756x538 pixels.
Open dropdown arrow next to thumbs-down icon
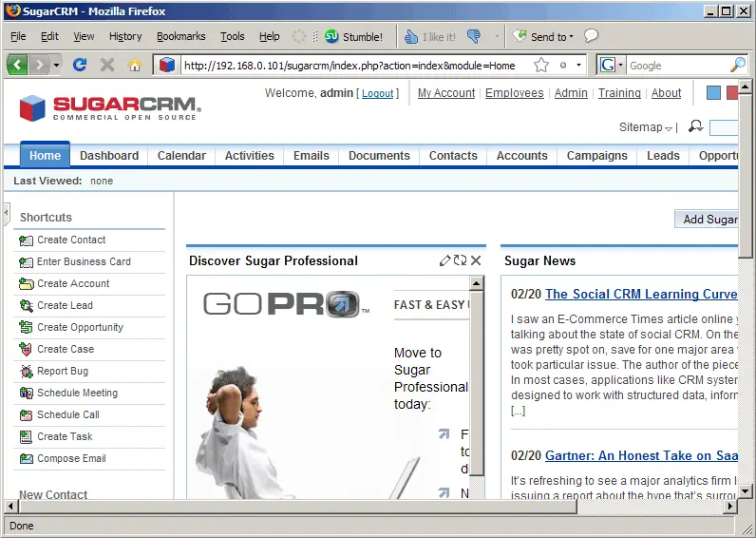pyautogui.click(x=497, y=36)
